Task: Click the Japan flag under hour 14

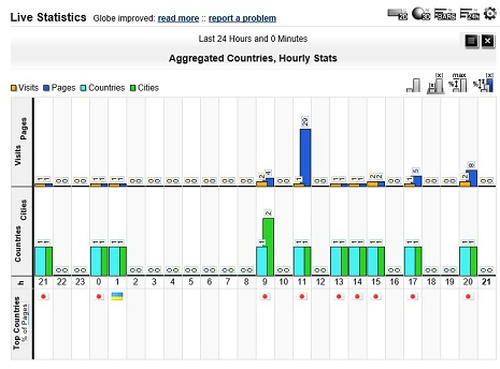Action: (357, 296)
